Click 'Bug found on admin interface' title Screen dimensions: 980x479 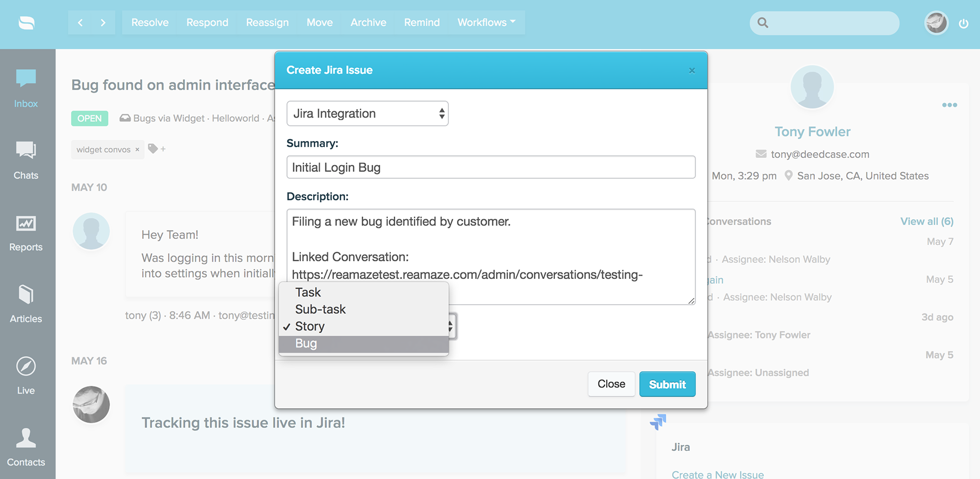point(173,85)
